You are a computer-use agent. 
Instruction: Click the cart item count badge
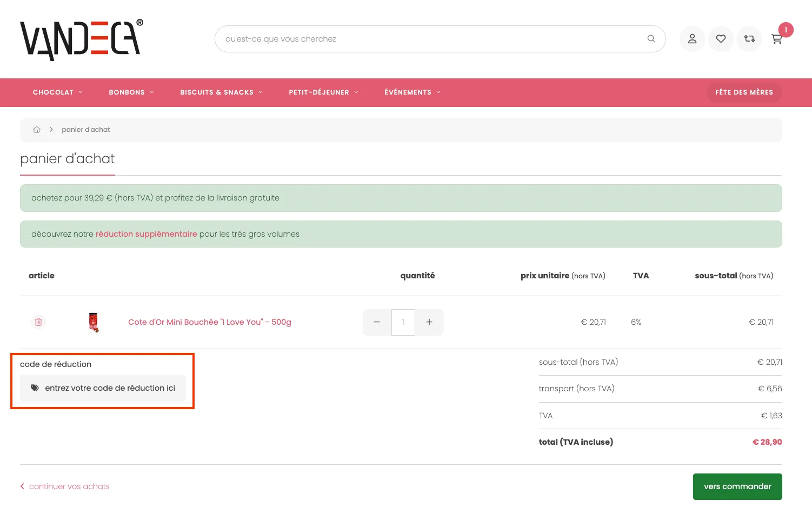tap(786, 30)
